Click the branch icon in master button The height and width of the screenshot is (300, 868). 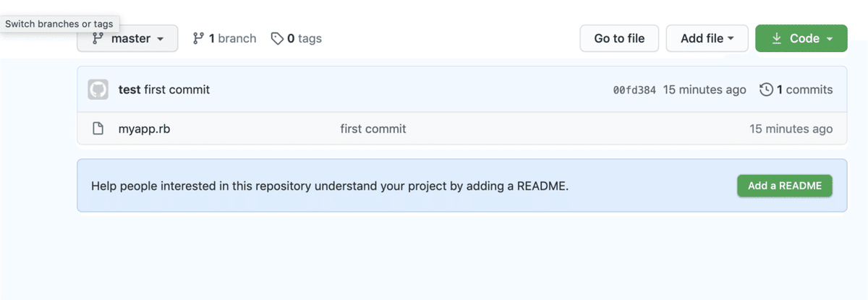98,38
